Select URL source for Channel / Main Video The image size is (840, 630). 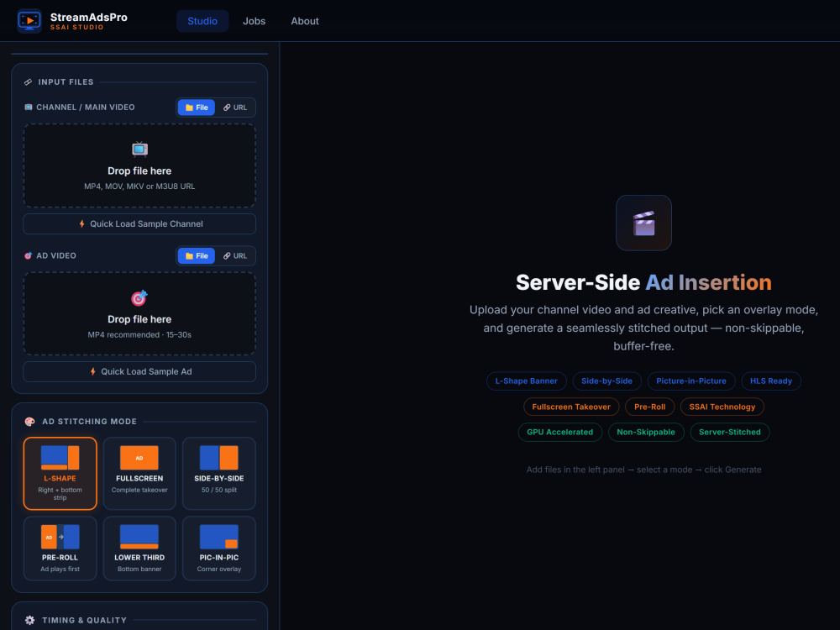235,108
